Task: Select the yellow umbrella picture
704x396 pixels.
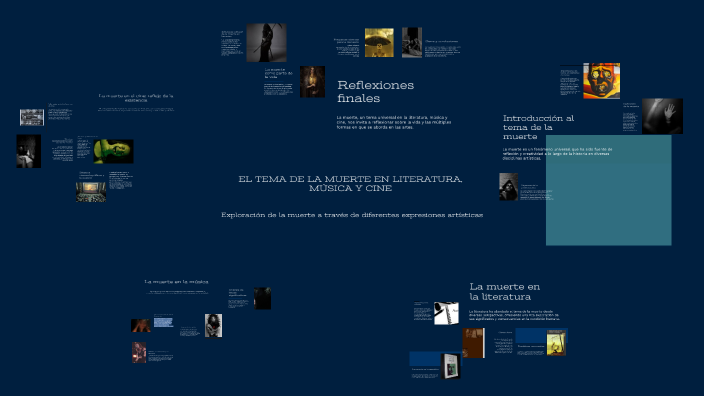Action: (379, 43)
